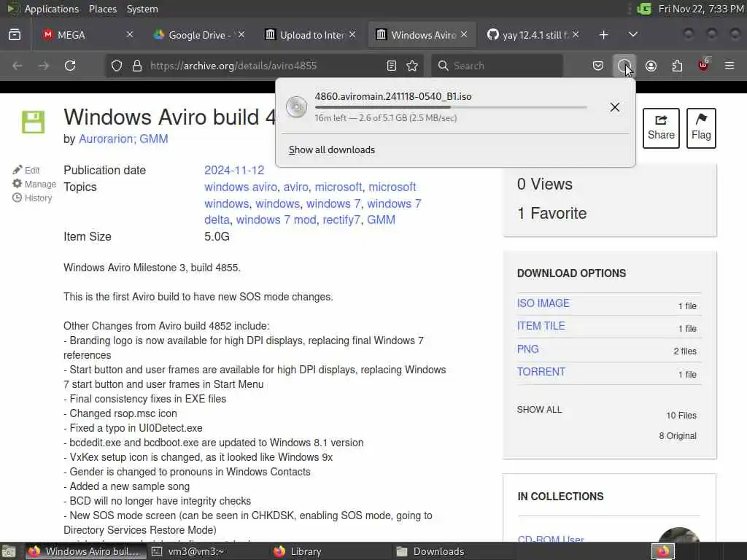747x560 pixels.
Task: Go forward to next page
Action: point(44,66)
